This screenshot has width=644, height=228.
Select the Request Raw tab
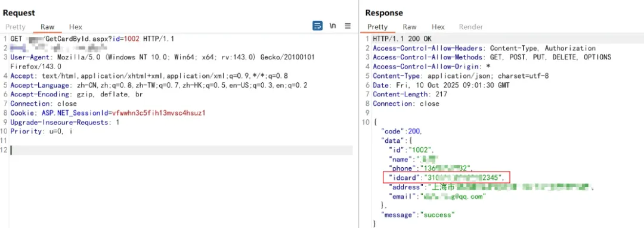tap(47, 27)
